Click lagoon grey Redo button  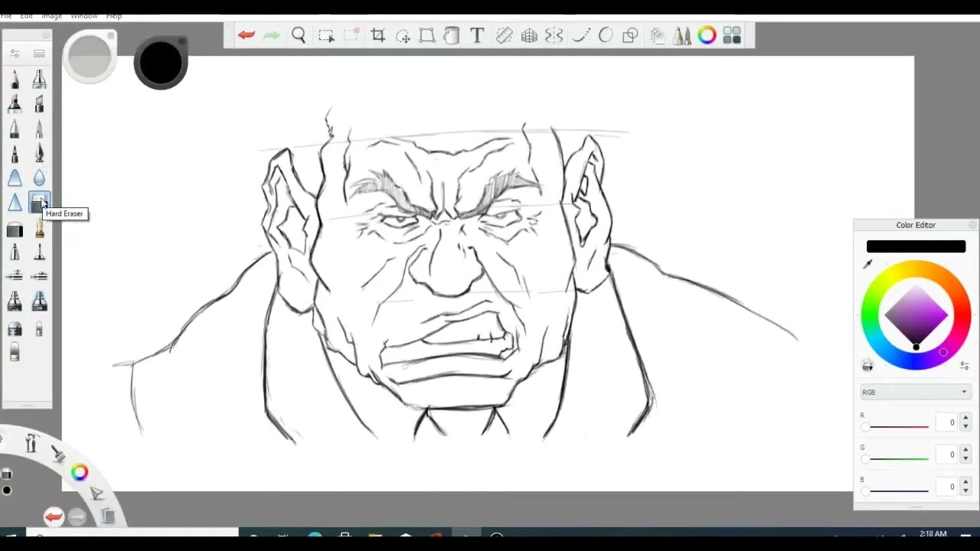tap(77, 517)
